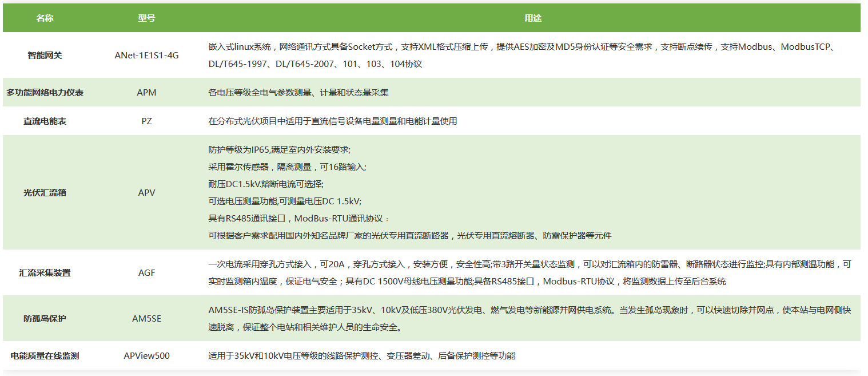Image resolution: width=868 pixels, height=376 pixels.
Task: Click the AM5SE model cell
Action: tap(146, 319)
